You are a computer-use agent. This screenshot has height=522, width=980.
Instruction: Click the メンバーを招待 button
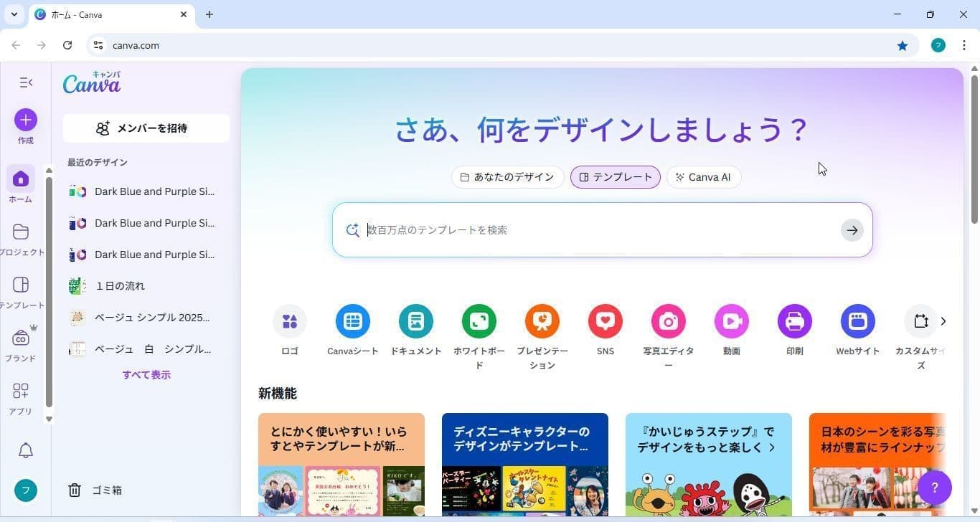click(x=146, y=128)
